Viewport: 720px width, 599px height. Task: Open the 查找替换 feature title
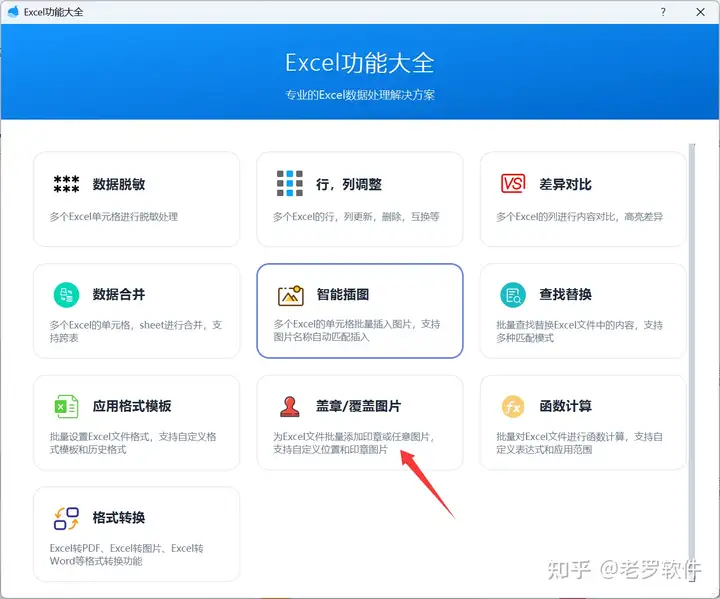(565, 294)
